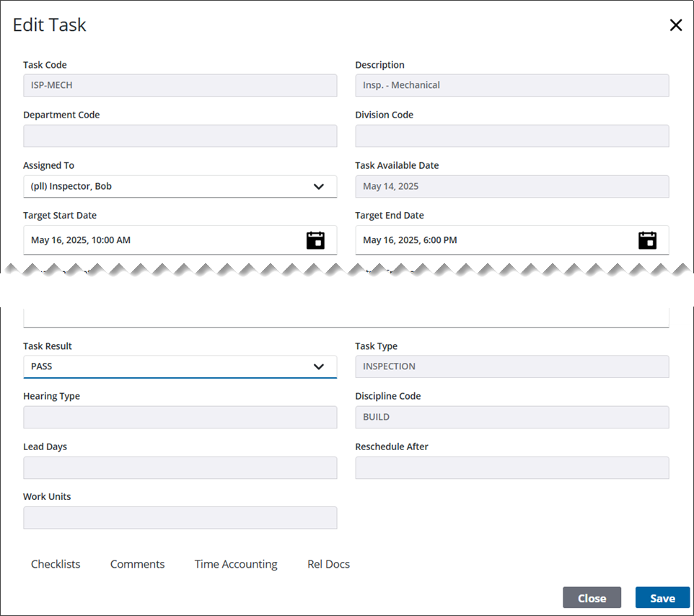This screenshot has height=616, width=694.
Task: Click the Task Code field
Action: [x=180, y=85]
